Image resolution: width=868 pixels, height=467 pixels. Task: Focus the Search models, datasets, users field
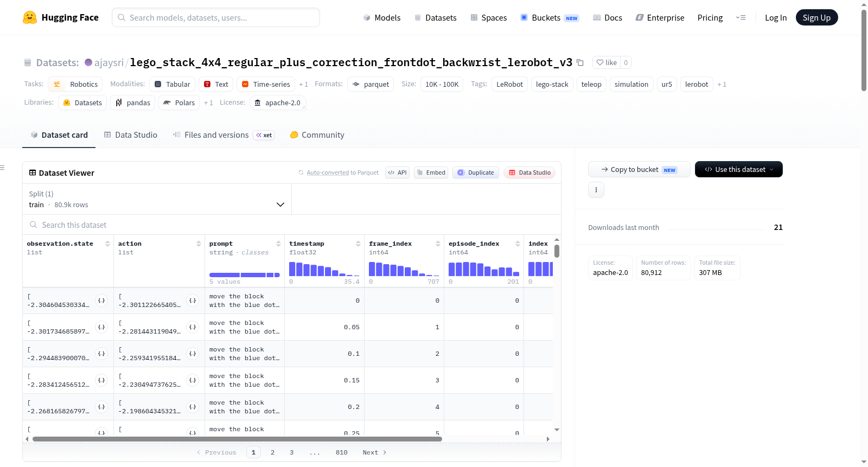point(216,17)
